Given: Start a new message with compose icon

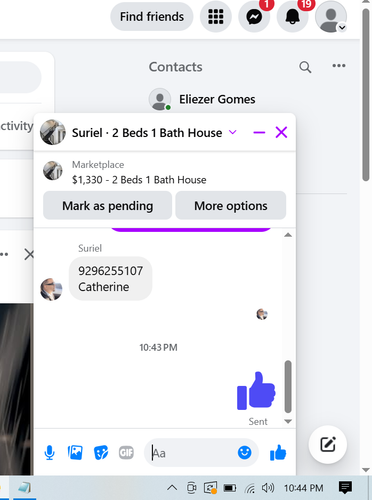Looking at the screenshot, I should pyautogui.click(x=328, y=444).
